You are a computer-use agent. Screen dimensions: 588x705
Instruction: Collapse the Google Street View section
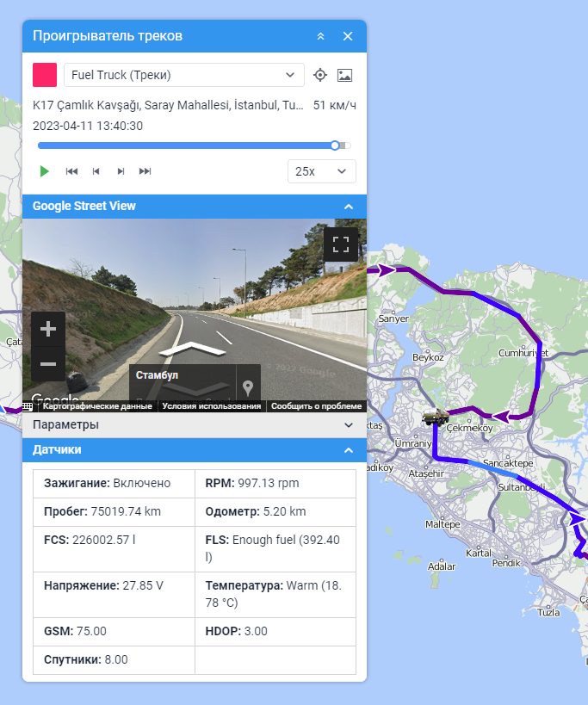[349, 207]
